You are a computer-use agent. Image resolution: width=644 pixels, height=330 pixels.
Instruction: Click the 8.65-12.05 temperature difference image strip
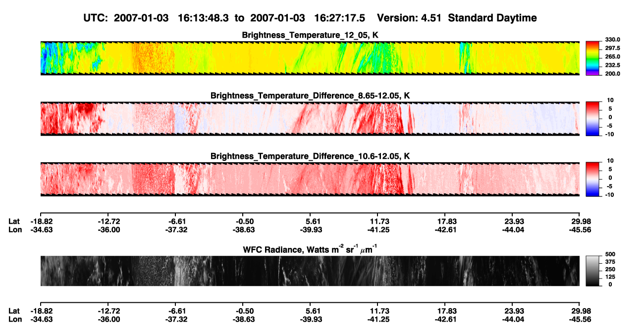[310, 118]
